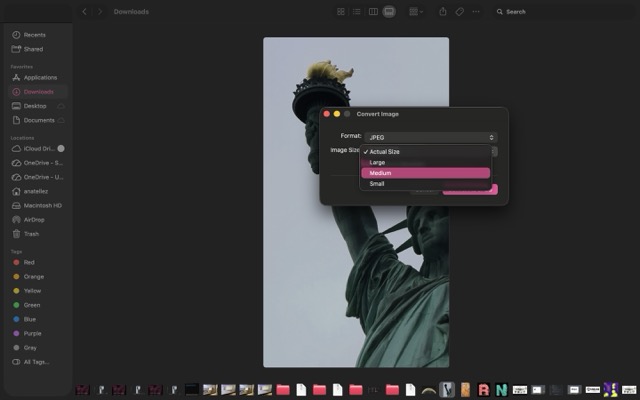Open iCloud Drive location in sidebar
This screenshot has height=400, width=640.
pos(38,149)
